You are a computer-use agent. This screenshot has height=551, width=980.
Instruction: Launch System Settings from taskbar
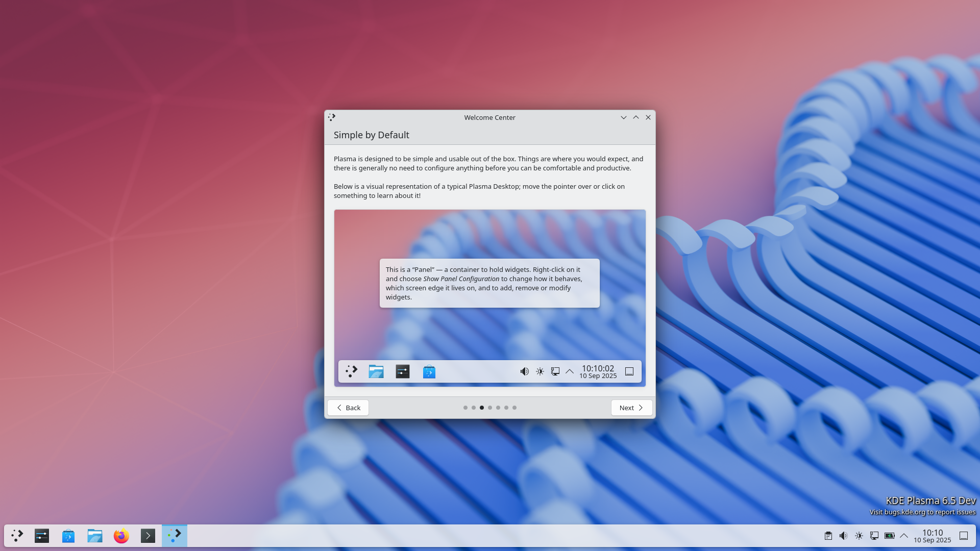click(42, 536)
